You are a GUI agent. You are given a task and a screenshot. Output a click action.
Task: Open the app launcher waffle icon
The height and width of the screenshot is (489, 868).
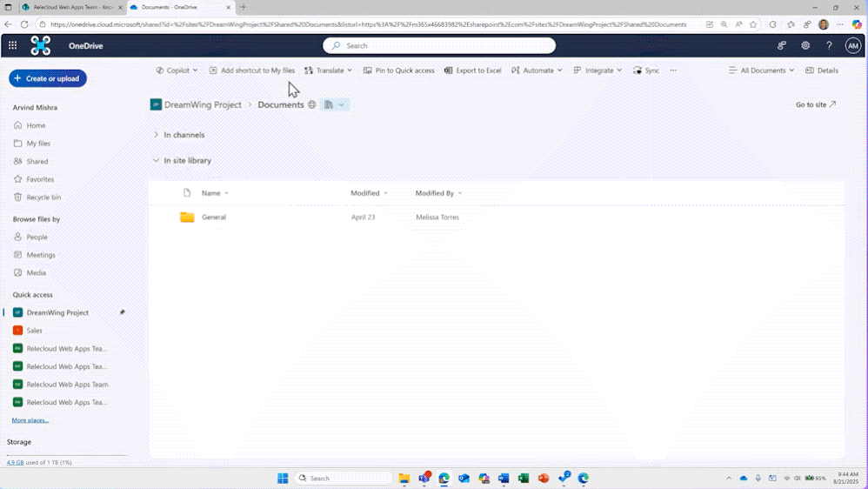click(12, 45)
